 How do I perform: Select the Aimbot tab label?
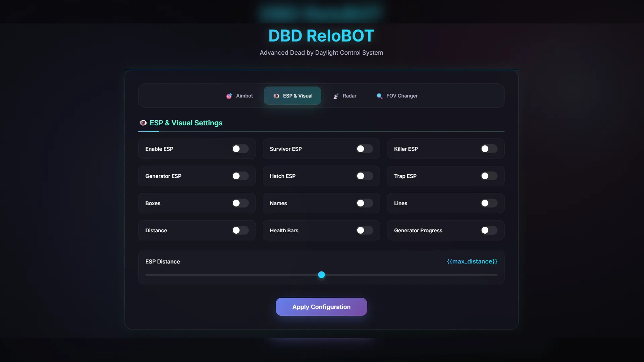(x=244, y=96)
